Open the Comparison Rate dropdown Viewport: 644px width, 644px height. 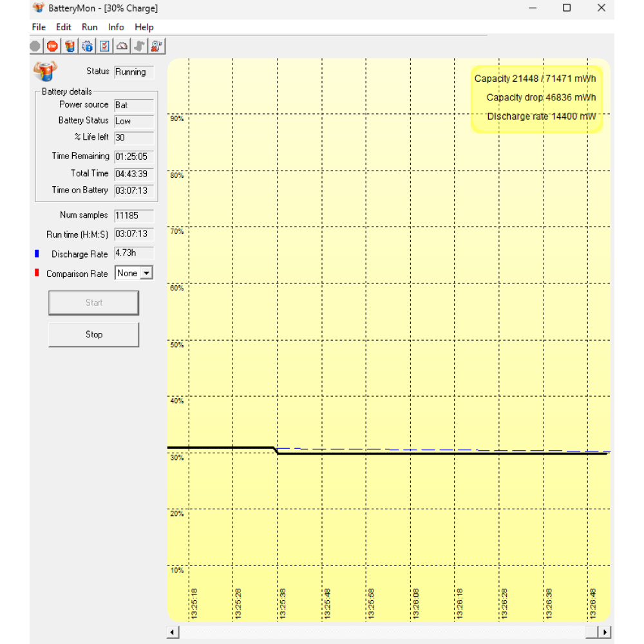point(146,273)
